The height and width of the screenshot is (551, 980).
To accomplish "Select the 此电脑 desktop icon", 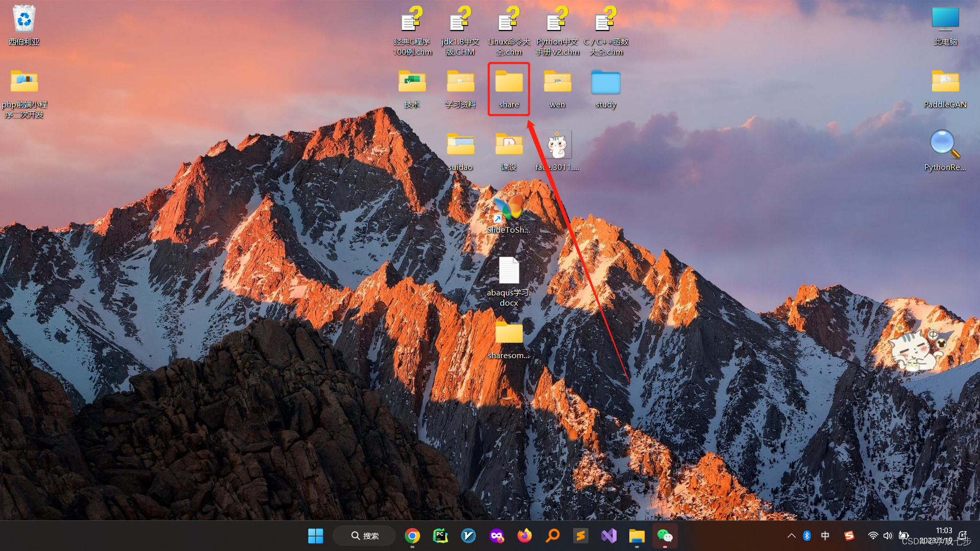I will tap(945, 24).
